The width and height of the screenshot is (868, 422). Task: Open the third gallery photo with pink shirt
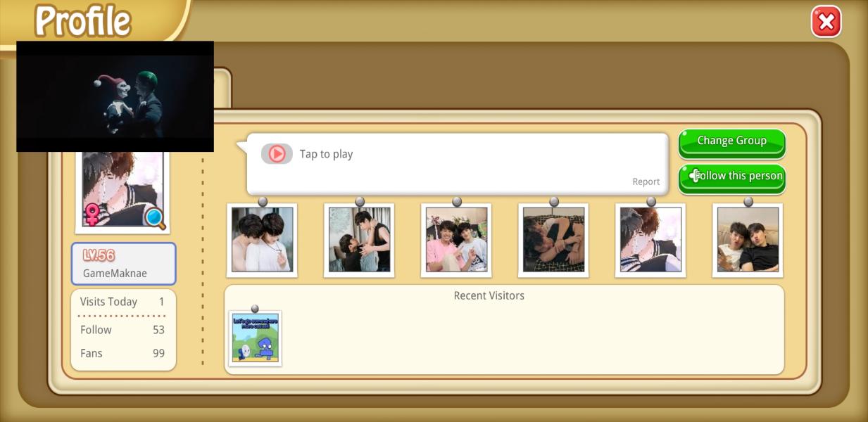click(x=456, y=240)
